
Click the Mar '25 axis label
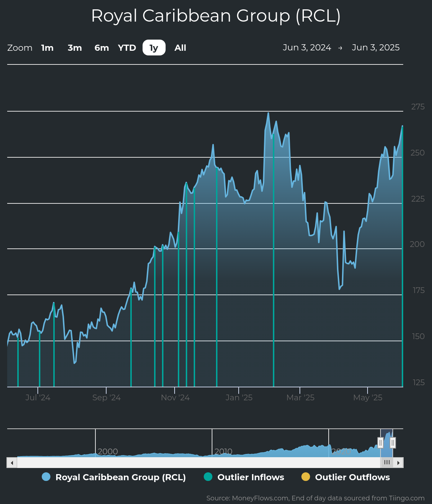coord(300,398)
